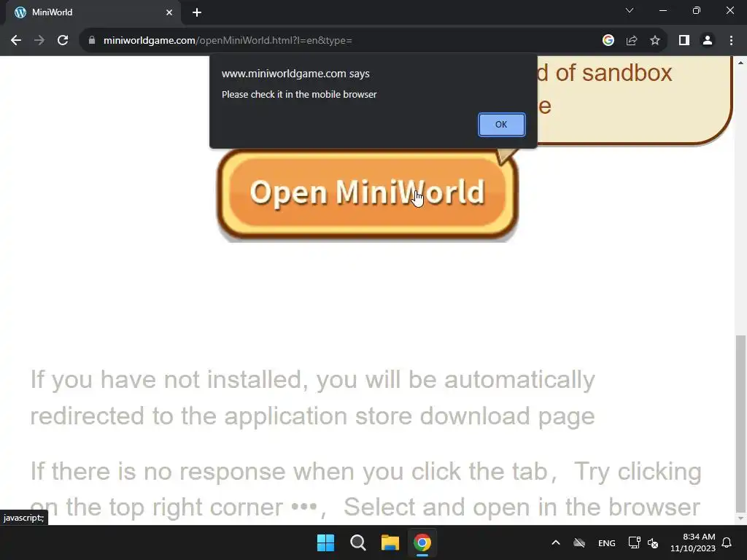Click the 'of sandbox' speech bubble text

click(614, 73)
